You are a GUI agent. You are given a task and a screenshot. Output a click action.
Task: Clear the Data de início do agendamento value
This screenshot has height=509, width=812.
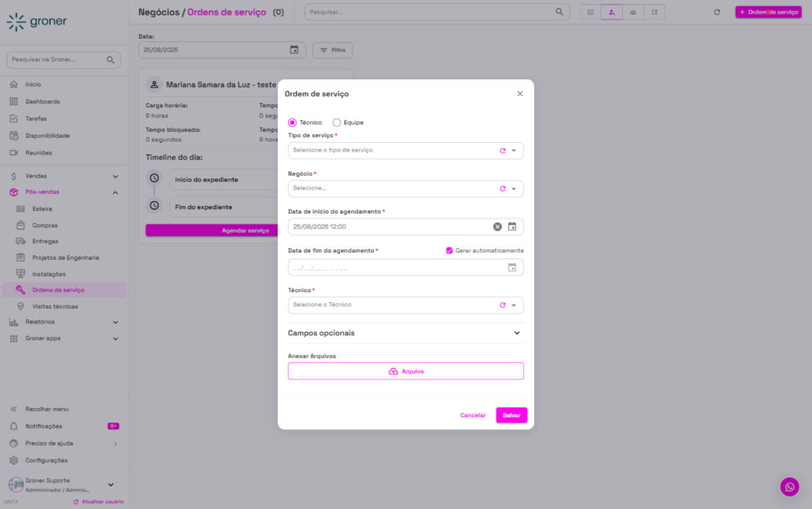[498, 227]
